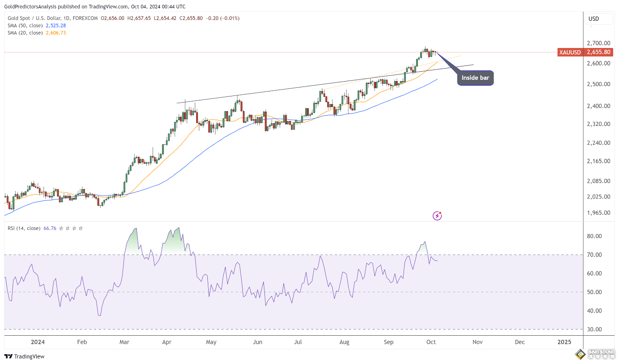
Task: Click the purple lightning bolt event icon
Action: click(x=437, y=216)
